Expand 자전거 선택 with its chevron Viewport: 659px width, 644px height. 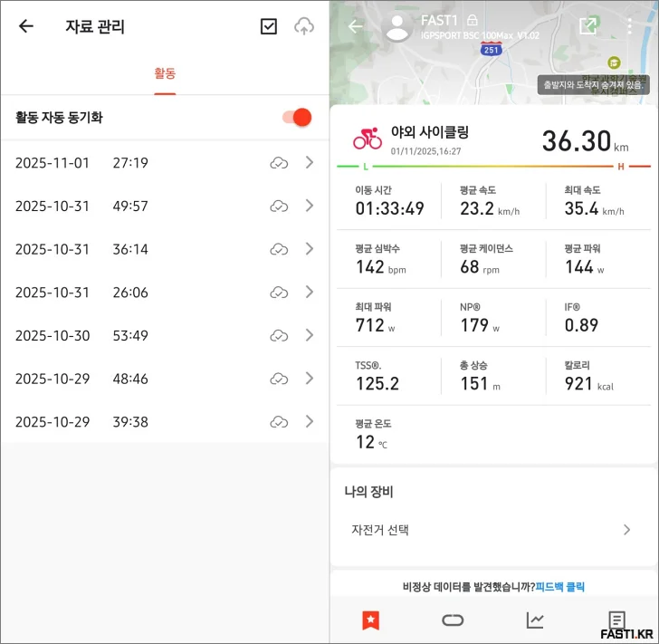(626, 530)
